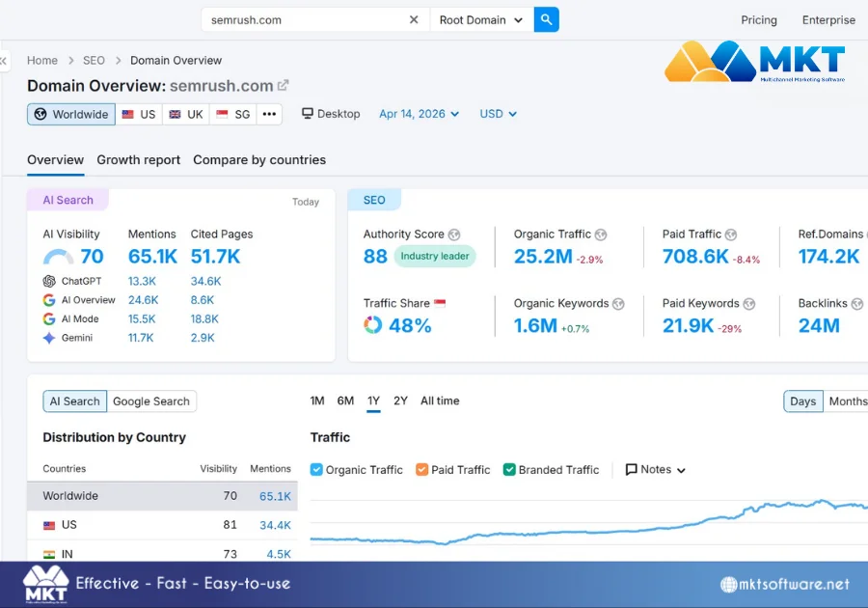The image size is (868, 608).
Task: Open more countries with the three-dot button
Action: 270,114
